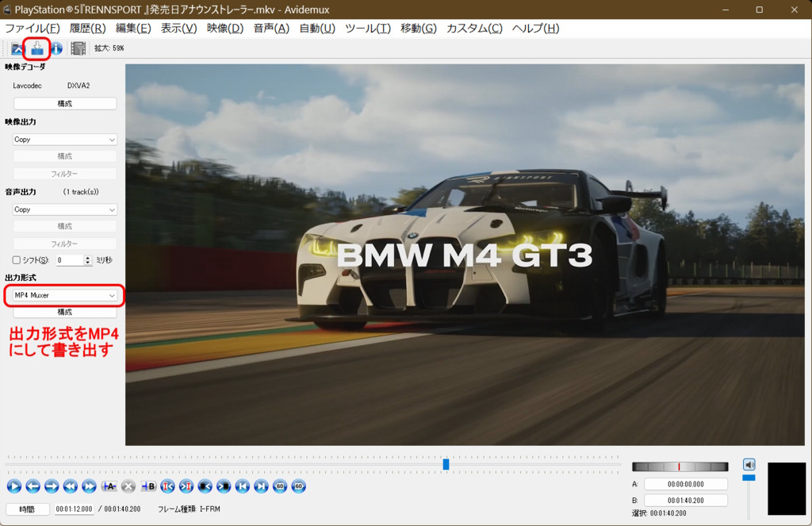The height and width of the screenshot is (526, 812).
Task: Click the blue timeline position handle
Action: pyautogui.click(x=446, y=464)
